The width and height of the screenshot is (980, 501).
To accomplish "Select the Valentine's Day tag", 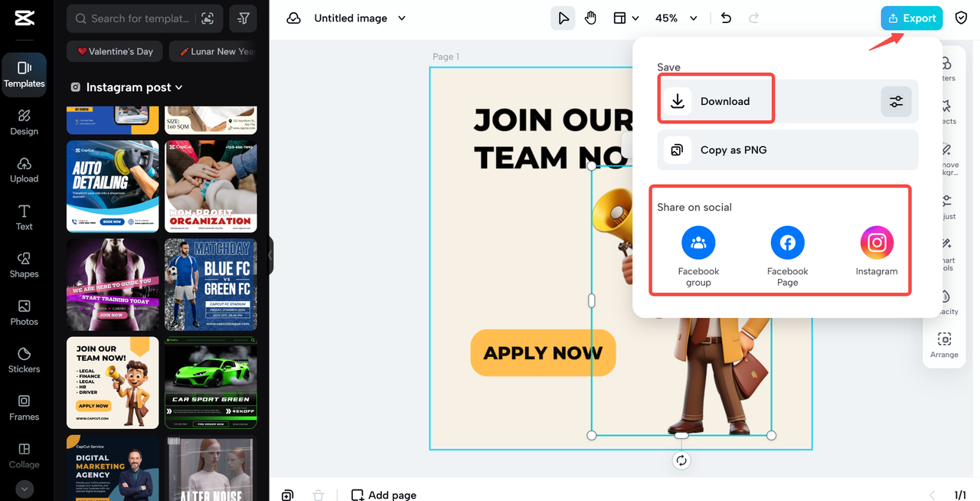I will click(114, 51).
